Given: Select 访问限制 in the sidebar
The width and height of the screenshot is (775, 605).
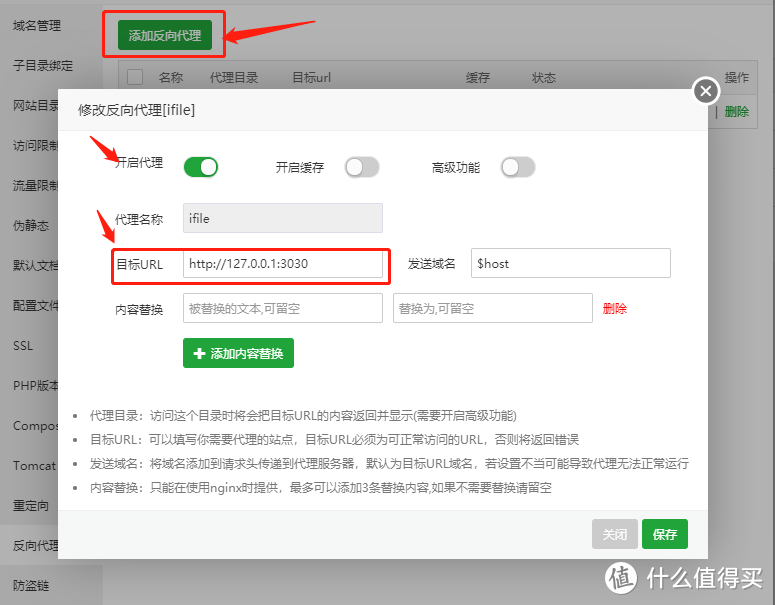Looking at the screenshot, I should [35, 145].
